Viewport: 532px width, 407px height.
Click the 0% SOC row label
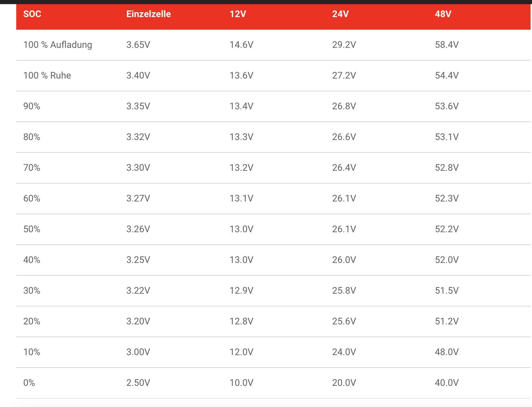29,383
